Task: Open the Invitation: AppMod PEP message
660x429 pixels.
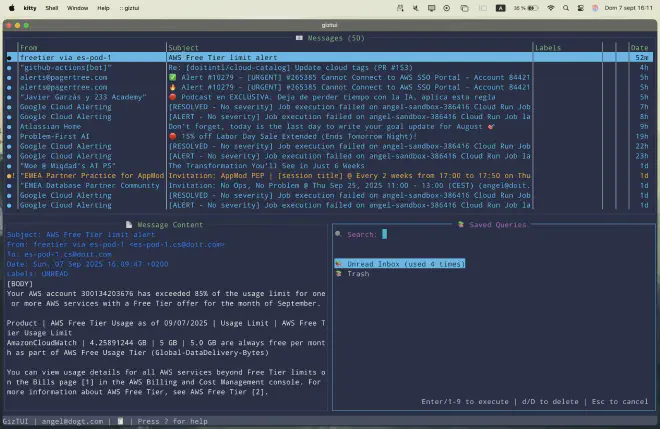Action: tap(330, 176)
